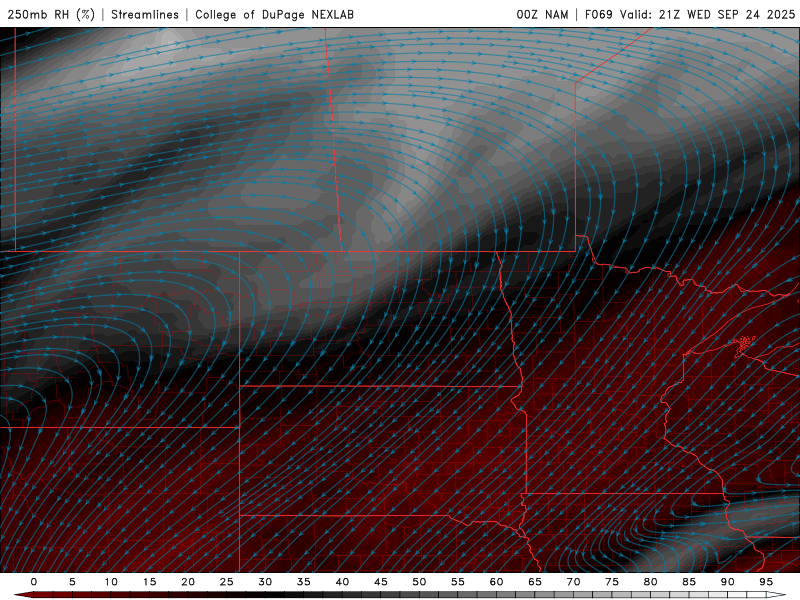Select the 10 label on color scale
This screenshot has height=600, width=800.
pyautogui.click(x=111, y=582)
